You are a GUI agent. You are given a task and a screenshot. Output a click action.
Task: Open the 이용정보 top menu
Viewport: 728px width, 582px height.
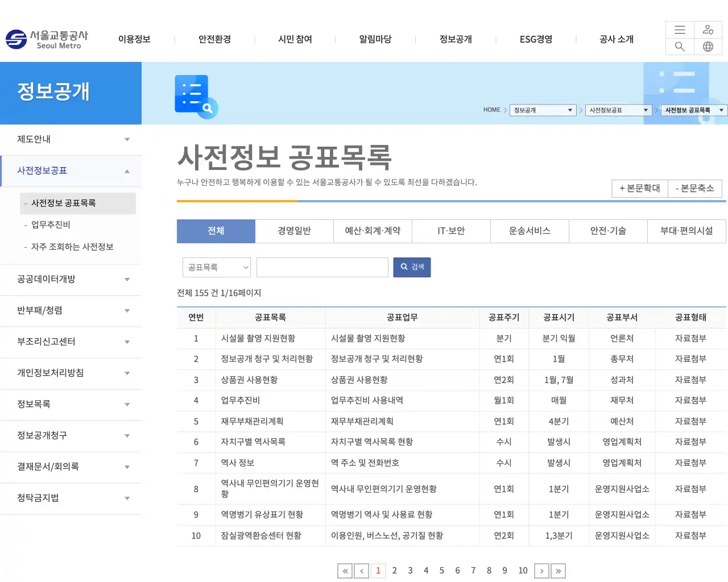point(134,39)
